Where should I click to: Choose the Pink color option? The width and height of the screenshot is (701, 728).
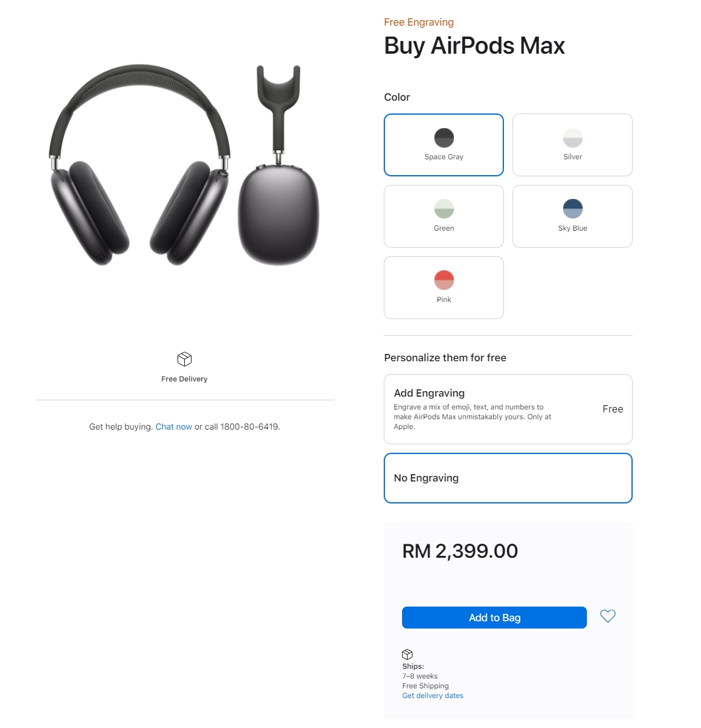(x=444, y=288)
